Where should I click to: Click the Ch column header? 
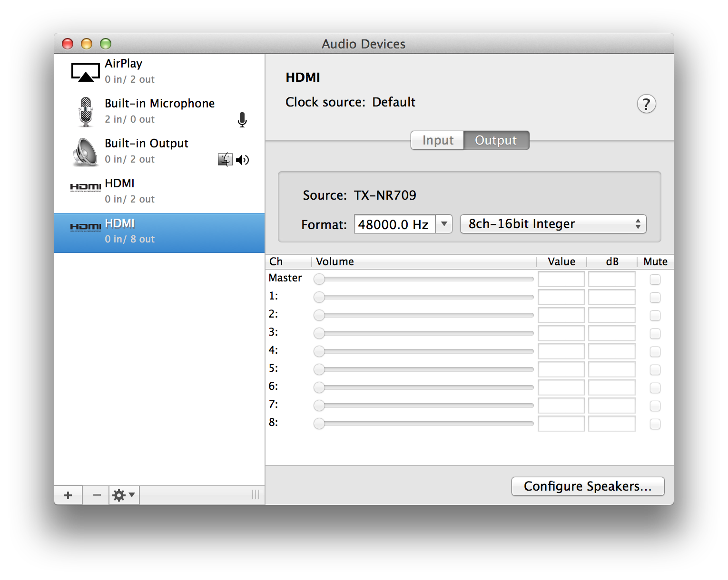[x=288, y=262]
